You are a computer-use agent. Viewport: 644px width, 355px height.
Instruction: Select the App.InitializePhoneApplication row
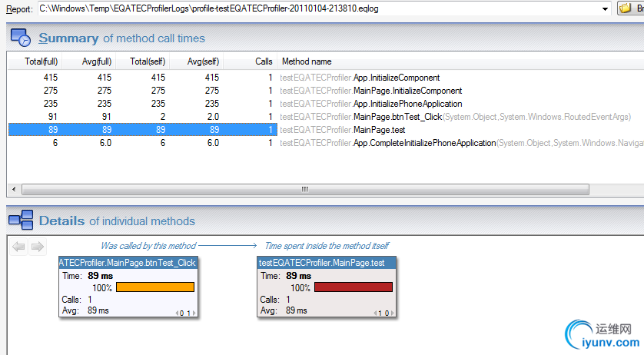click(326, 104)
